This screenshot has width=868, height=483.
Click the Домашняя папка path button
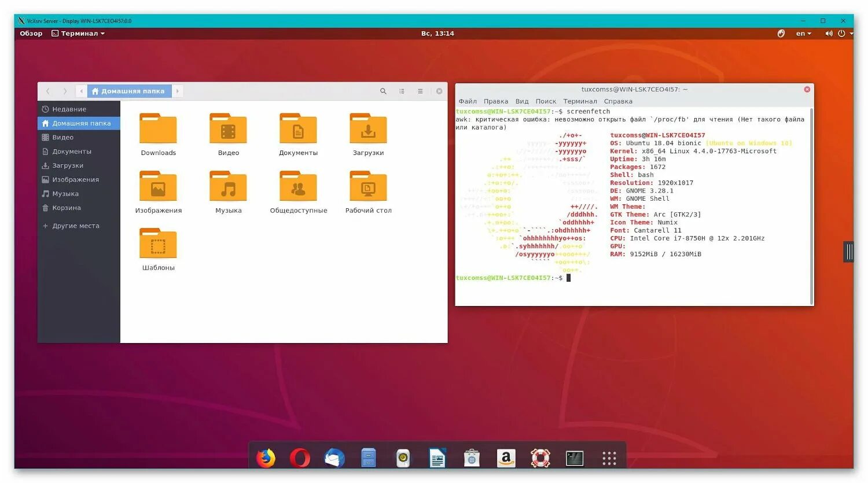129,91
